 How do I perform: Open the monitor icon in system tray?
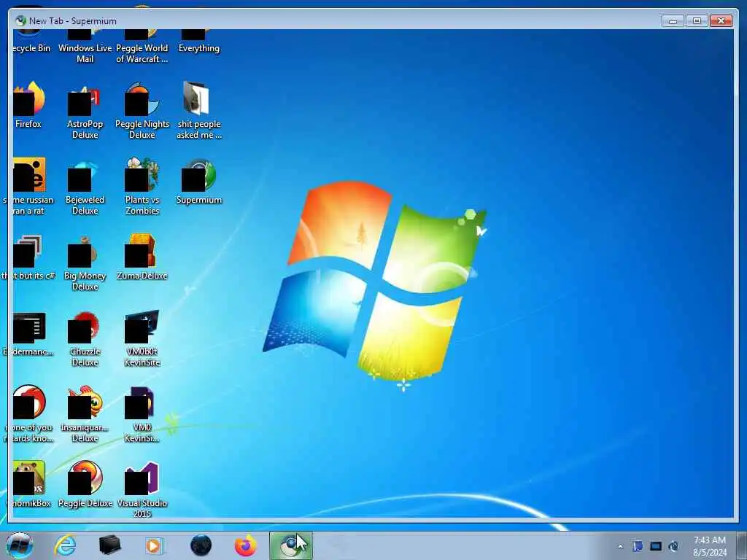[656, 546]
